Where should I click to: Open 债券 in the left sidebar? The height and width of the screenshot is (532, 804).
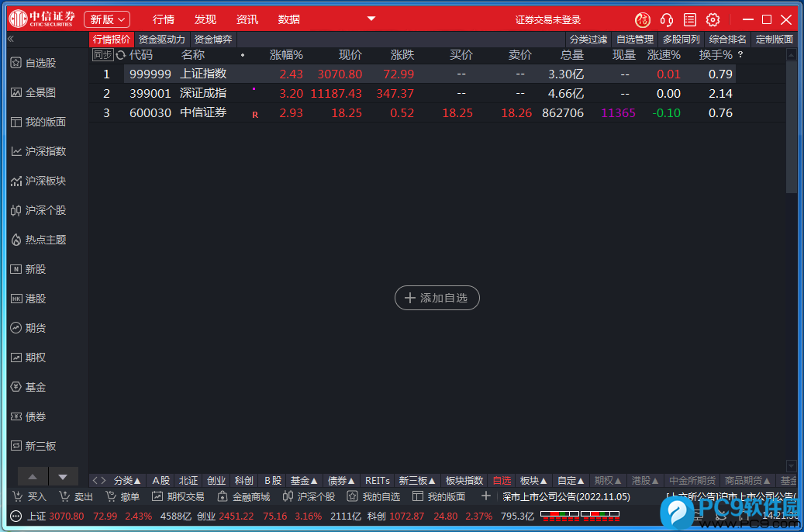(x=28, y=416)
